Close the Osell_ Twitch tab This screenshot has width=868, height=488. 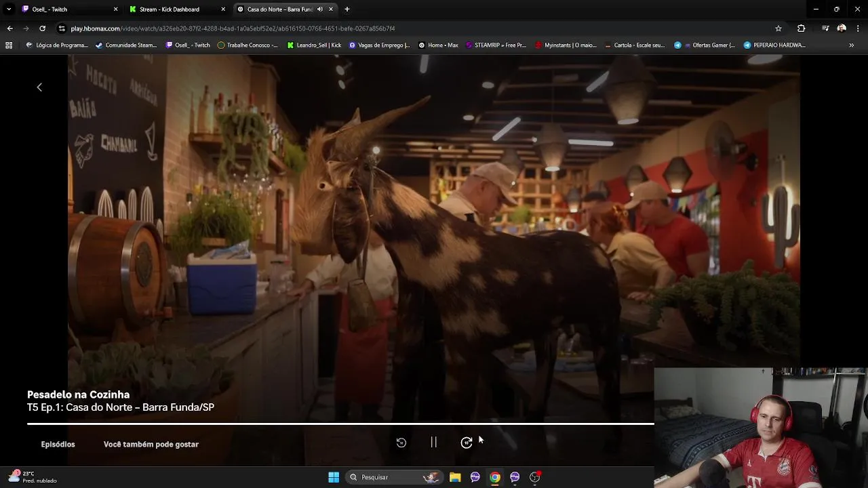115,9
